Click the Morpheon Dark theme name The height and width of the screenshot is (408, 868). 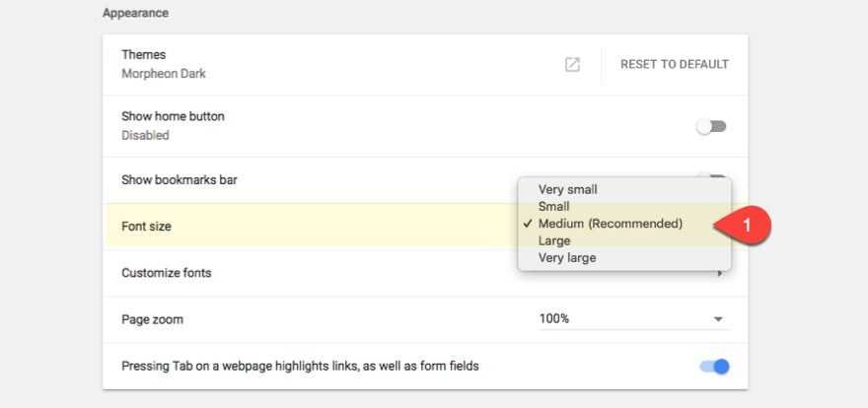tap(164, 73)
